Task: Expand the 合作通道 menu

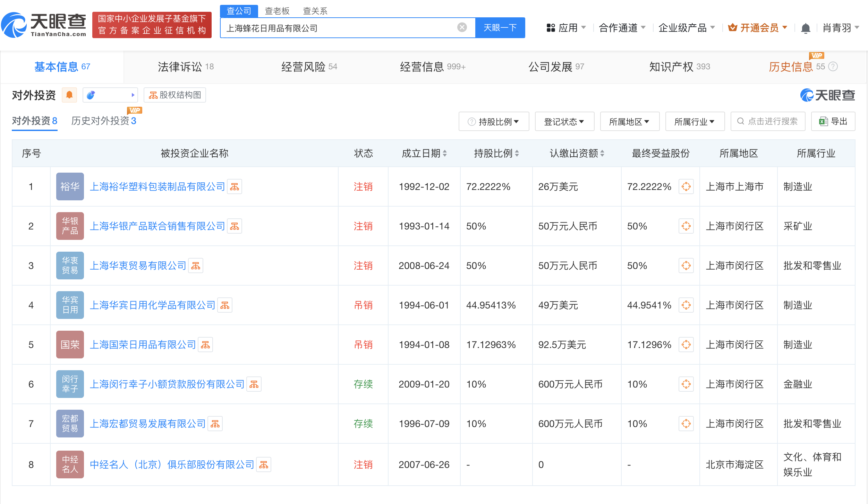Action: pyautogui.click(x=622, y=28)
